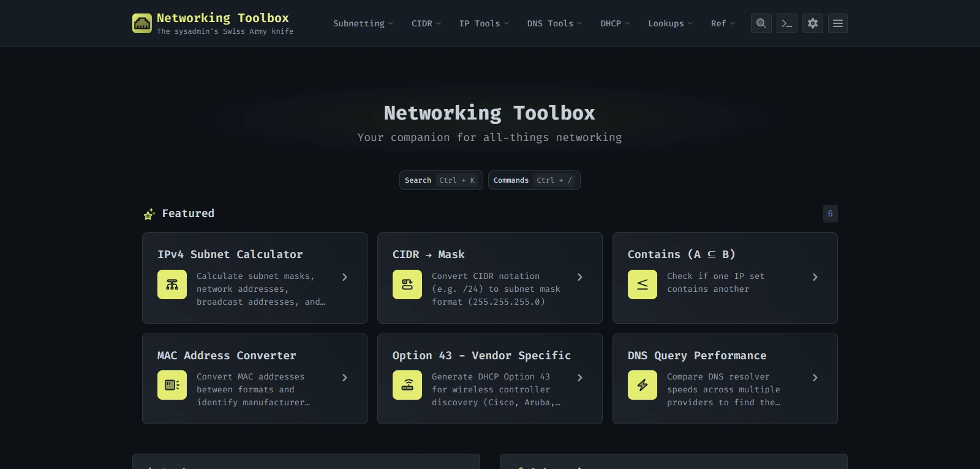Screen dimensions: 980x469
Task: Click 'The sysadmin's Swiss Army knife' tagline
Action: pos(225,31)
